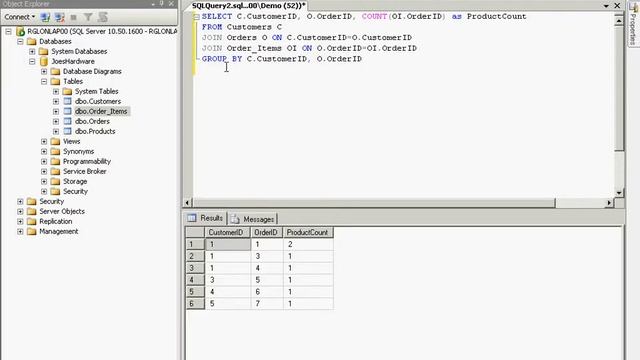Expand System Databases folder

(x=32, y=51)
